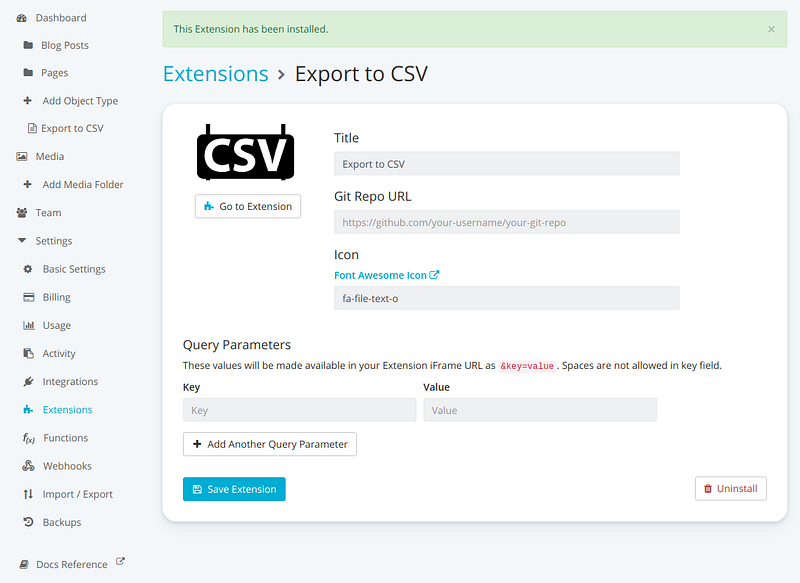Click the Usage bar chart icon
Viewport: 800px width, 583px height.
[29, 325]
